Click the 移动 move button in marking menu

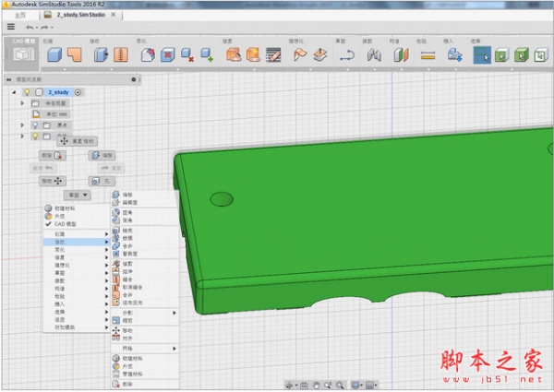[50, 181]
